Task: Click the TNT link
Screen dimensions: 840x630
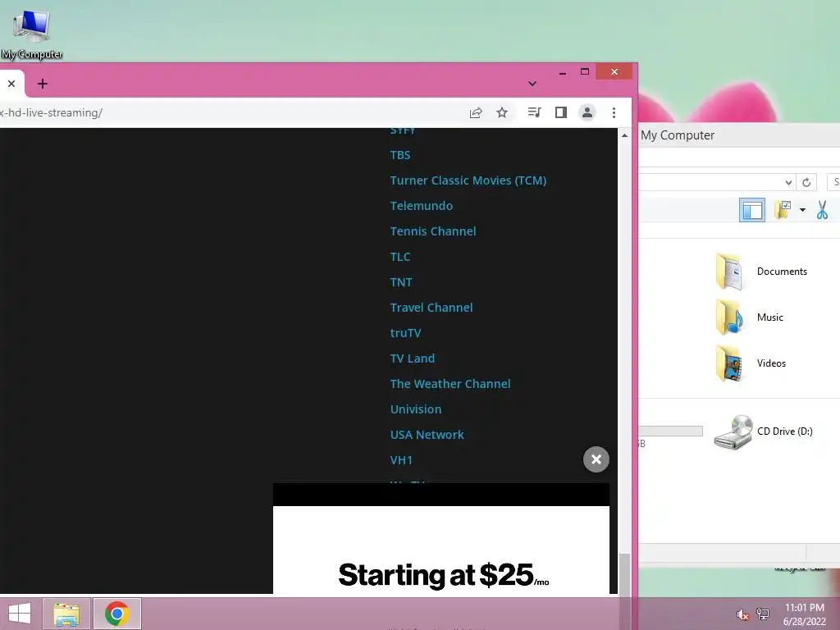Action: [x=401, y=282]
